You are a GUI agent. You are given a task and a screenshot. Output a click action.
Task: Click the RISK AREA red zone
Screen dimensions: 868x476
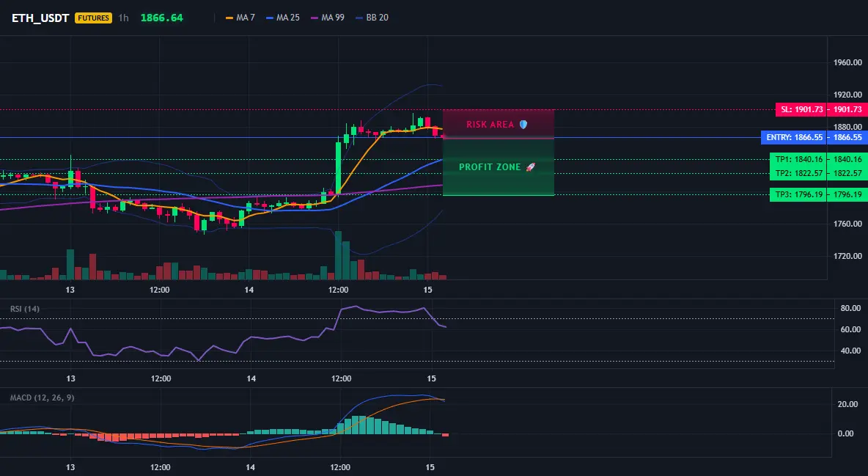pos(499,124)
